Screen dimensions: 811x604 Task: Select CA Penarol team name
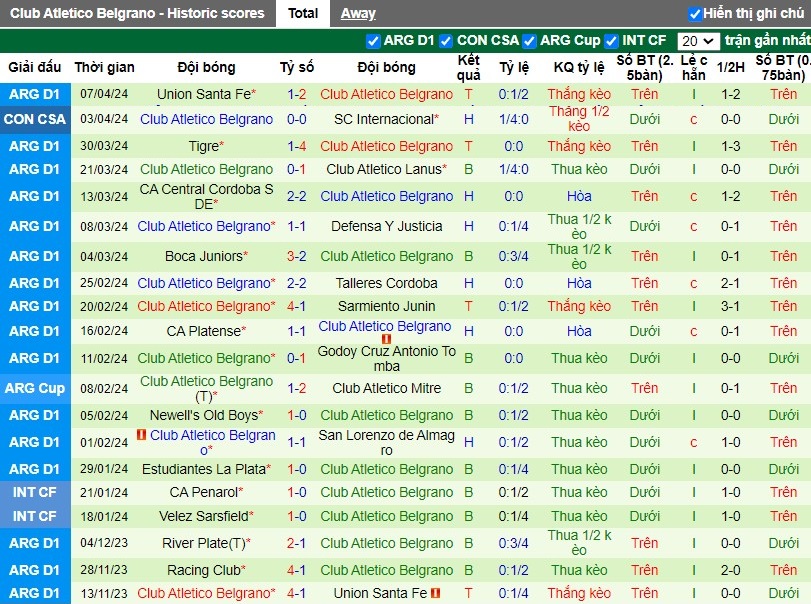[206, 492]
